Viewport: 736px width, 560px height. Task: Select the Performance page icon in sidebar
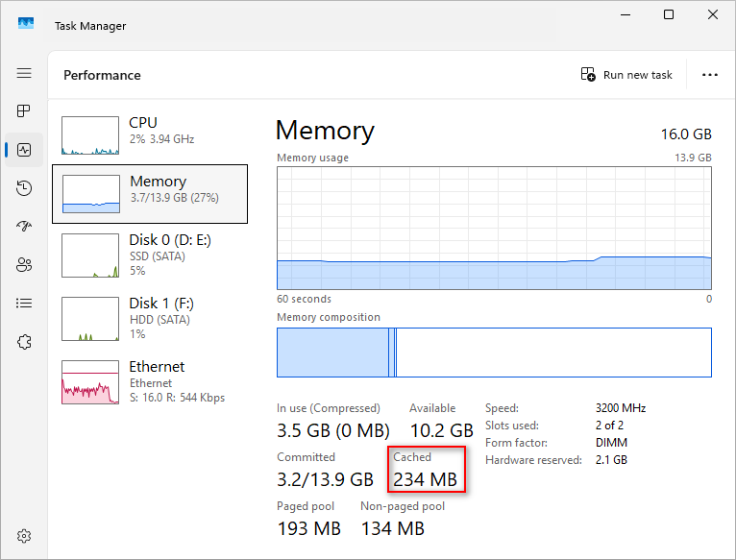click(24, 150)
